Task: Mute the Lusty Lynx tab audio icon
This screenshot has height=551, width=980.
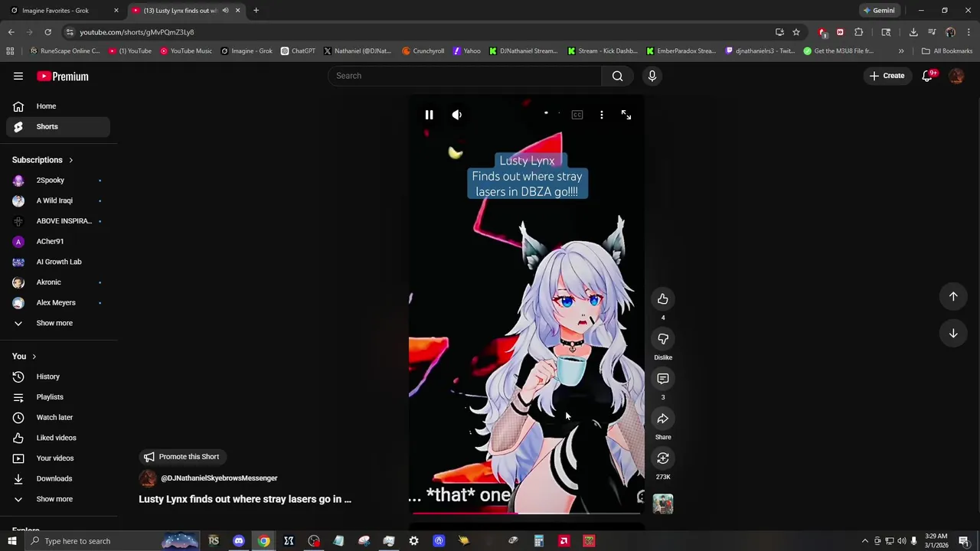Action: pos(225,11)
